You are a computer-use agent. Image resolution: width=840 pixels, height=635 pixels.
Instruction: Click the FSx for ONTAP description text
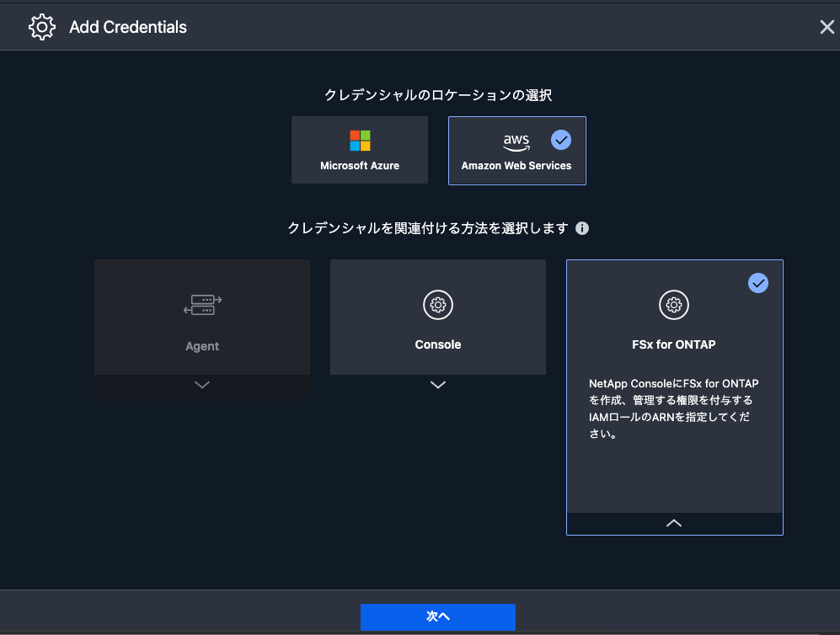pos(673,408)
